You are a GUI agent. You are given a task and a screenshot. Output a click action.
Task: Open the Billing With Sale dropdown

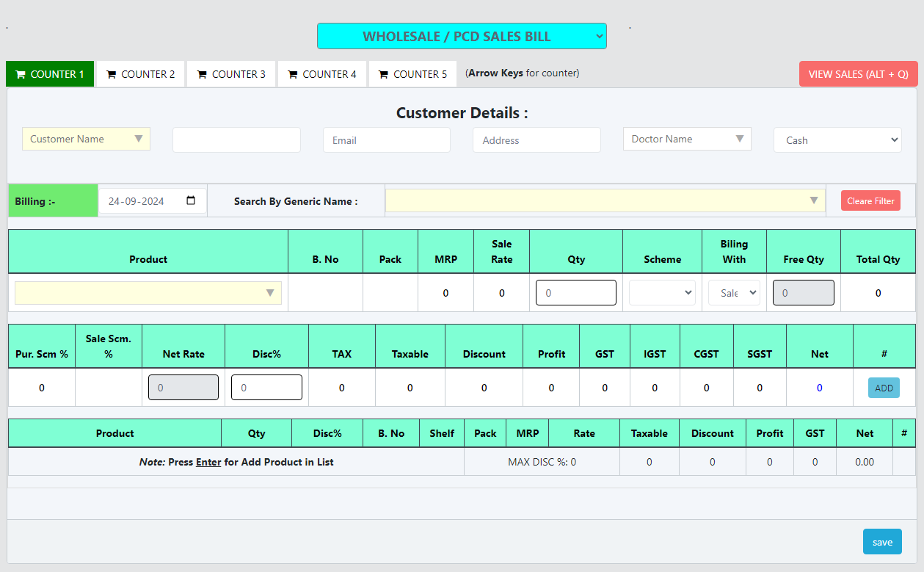click(x=734, y=292)
